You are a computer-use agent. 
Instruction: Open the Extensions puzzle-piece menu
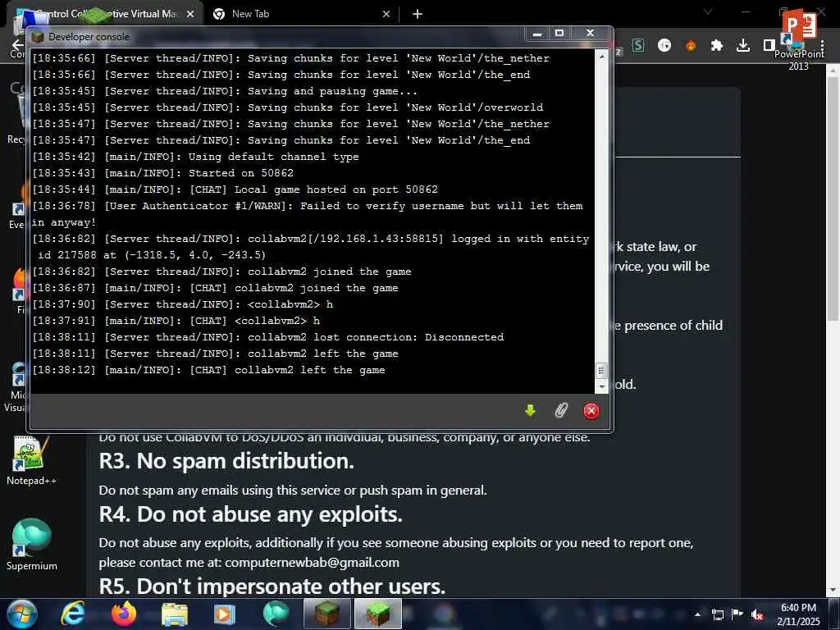coord(717,46)
